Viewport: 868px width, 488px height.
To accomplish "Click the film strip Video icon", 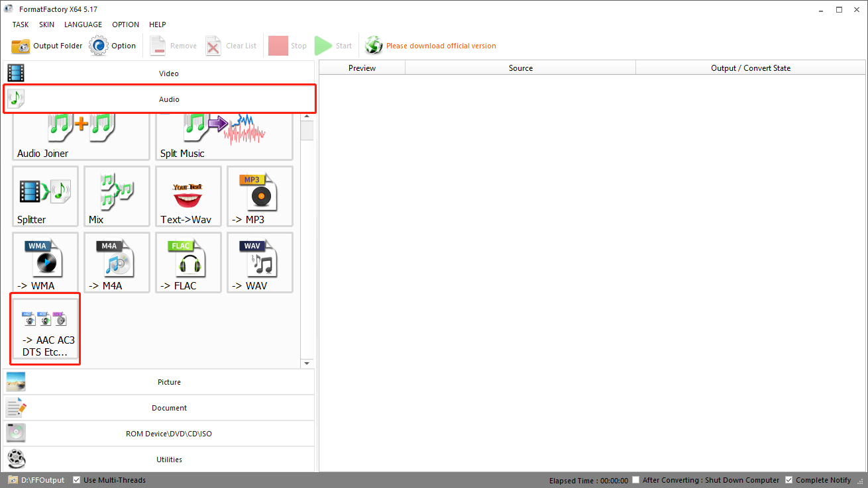I will (16, 73).
